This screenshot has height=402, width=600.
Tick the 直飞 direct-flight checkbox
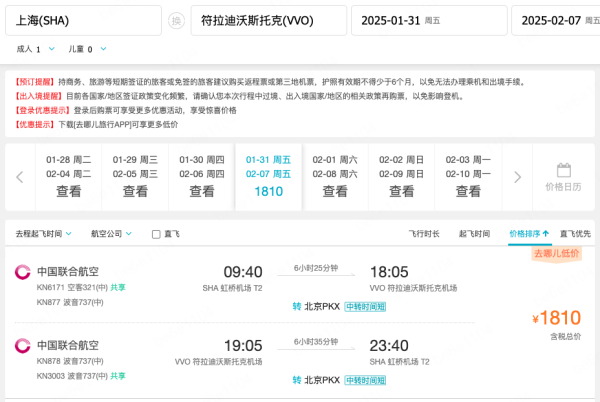pos(156,234)
